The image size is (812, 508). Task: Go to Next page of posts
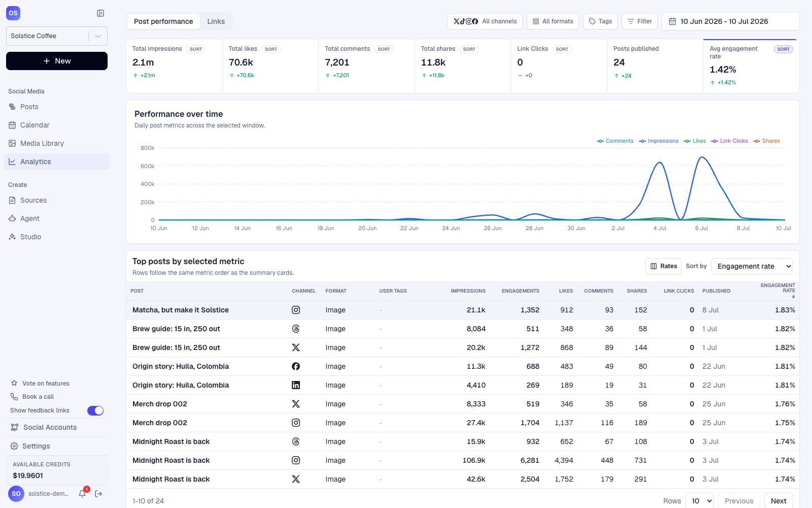point(779,501)
